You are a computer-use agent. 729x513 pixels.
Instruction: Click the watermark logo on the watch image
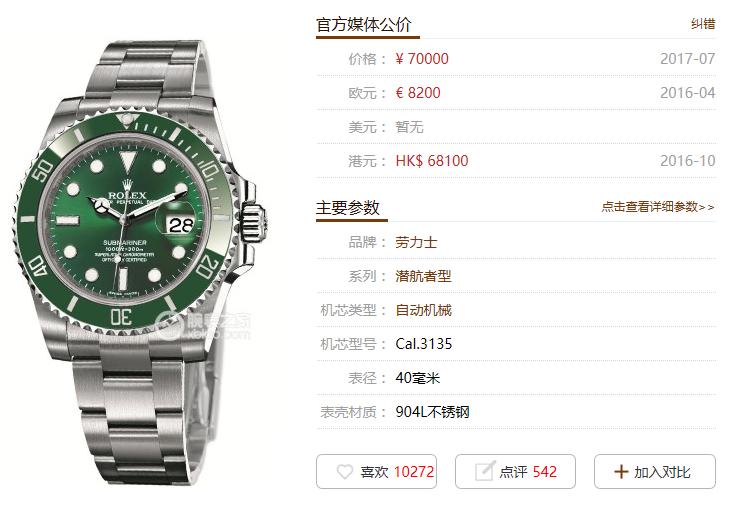205,325
